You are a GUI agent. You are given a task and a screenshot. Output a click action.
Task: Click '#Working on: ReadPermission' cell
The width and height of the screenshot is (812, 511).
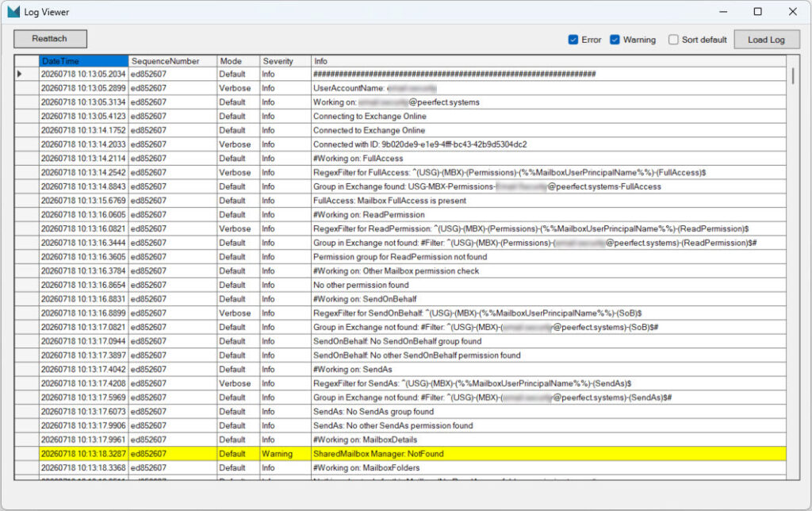pos(549,215)
